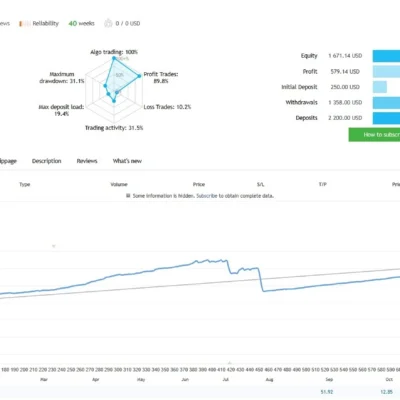This screenshot has height=400, width=400.
Task: Click the 'Algo trading: 100%' label
Action: pyautogui.click(x=114, y=52)
